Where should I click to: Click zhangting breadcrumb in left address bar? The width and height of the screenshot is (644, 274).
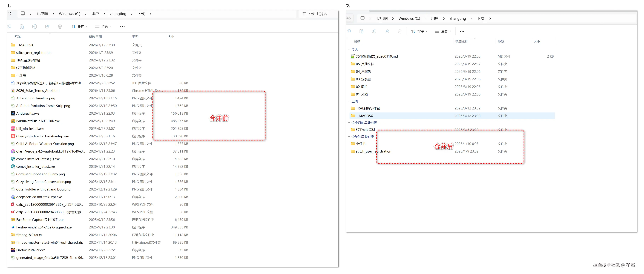(x=118, y=14)
